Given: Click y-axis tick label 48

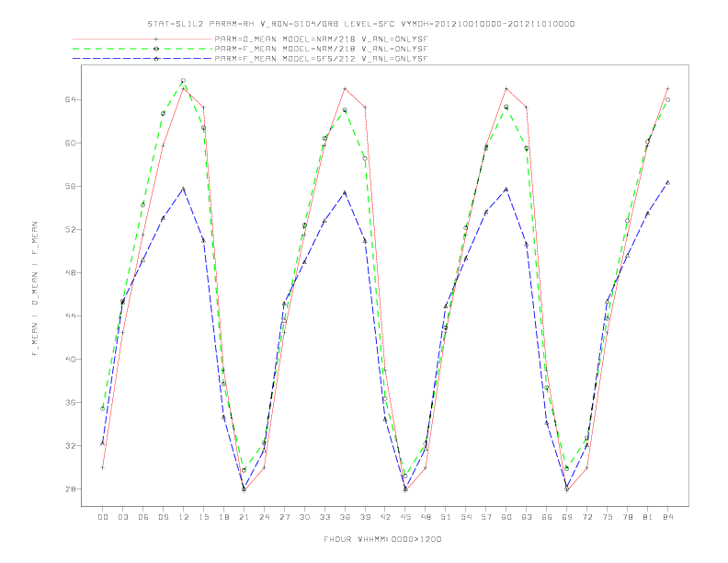Looking at the screenshot, I should click(x=70, y=272).
